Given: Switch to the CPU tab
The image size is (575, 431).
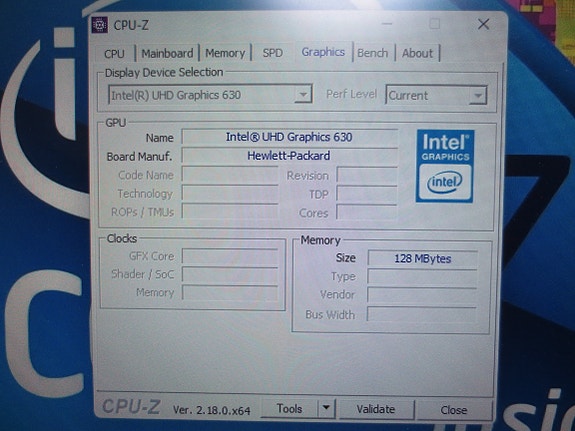Looking at the screenshot, I should point(114,54).
